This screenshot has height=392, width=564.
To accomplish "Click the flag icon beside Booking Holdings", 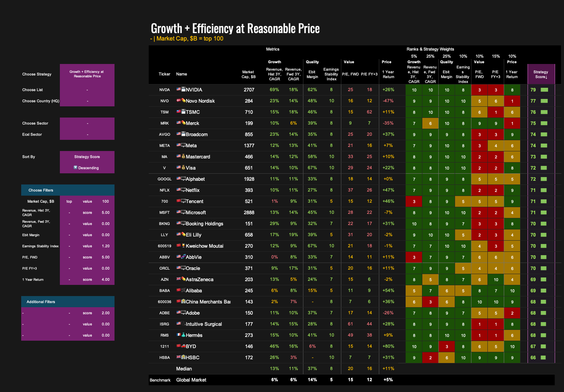I will pos(178,223).
